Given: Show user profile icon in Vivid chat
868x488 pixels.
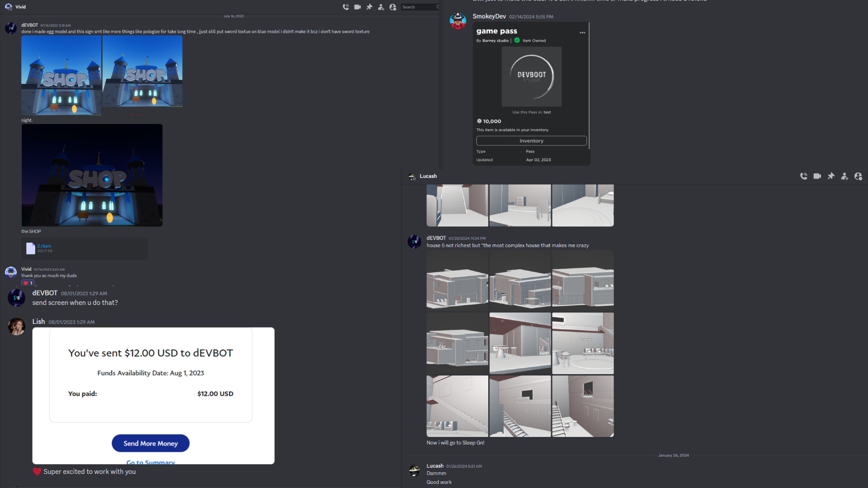Looking at the screenshot, I should click(393, 7).
